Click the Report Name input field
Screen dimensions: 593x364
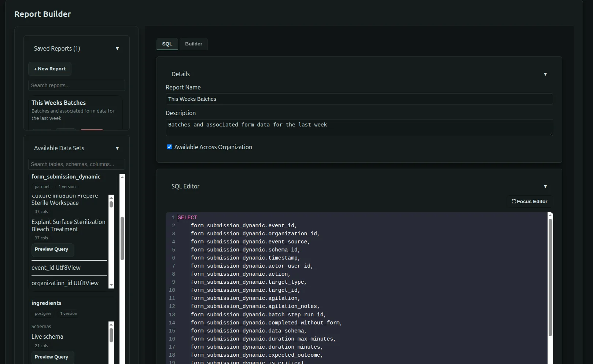tap(359, 99)
